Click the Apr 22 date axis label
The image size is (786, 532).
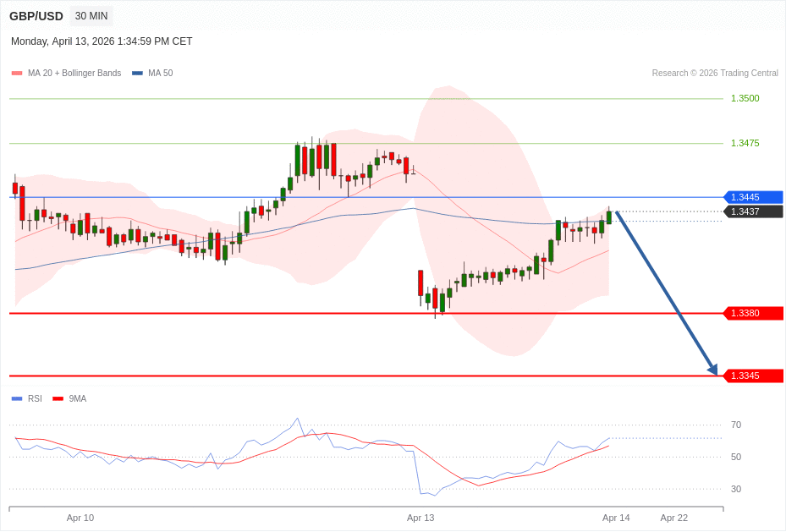coord(673,518)
